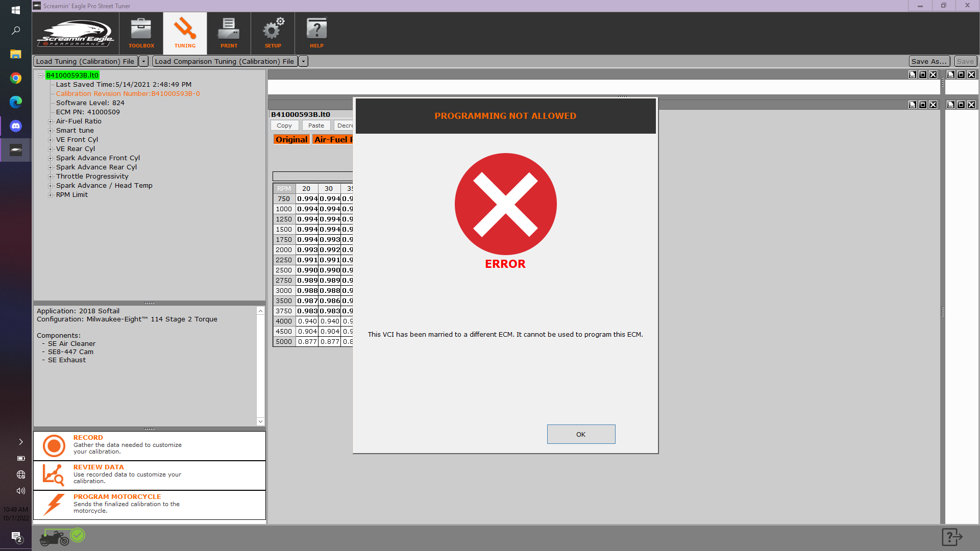Click the help-exit icon bottom right
The image size is (980, 551).
[951, 537]
